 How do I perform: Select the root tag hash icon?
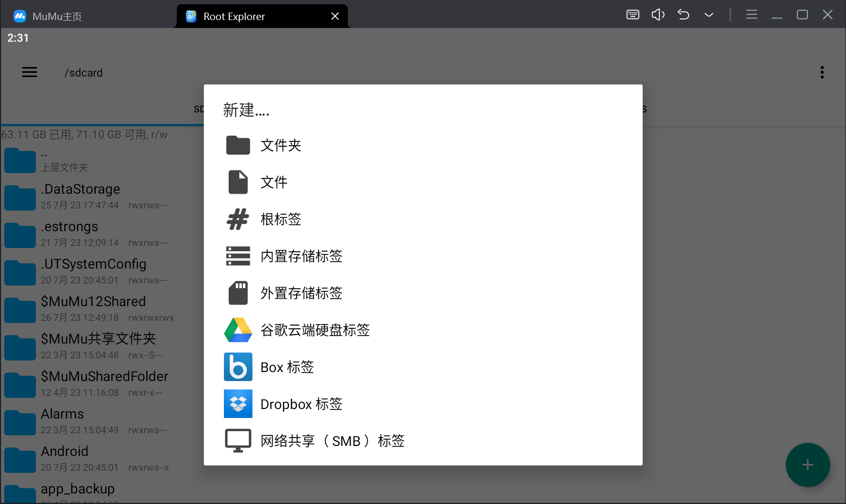(x=238, y=219)
